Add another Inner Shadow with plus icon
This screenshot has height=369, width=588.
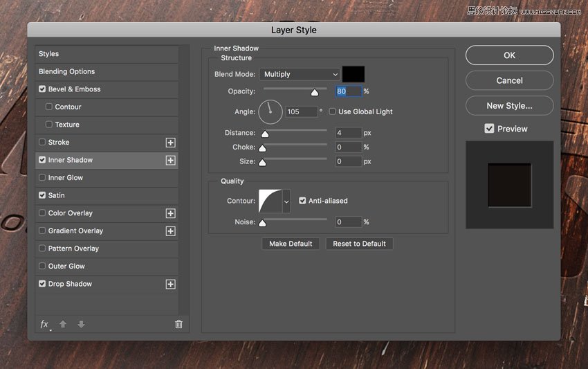coord(170,160)
